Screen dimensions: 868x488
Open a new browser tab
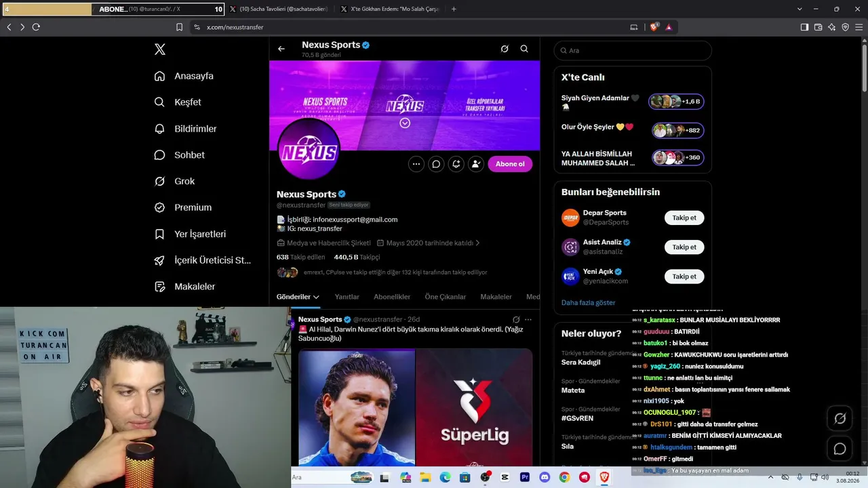[x=454, y=9]
